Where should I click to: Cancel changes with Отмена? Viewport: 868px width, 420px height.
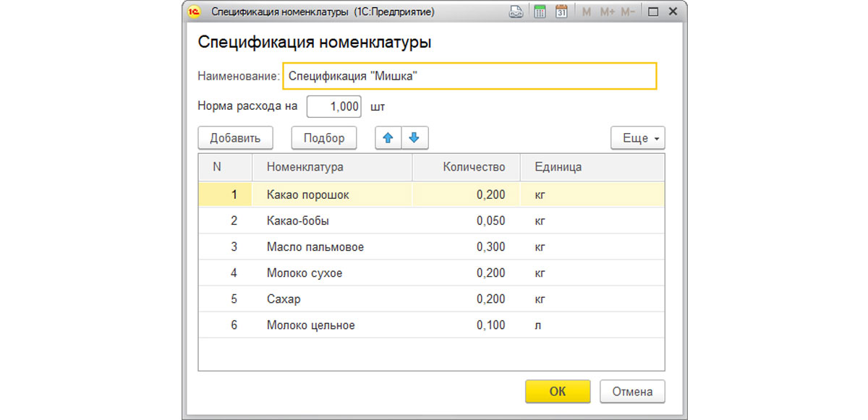click(632, 391)
